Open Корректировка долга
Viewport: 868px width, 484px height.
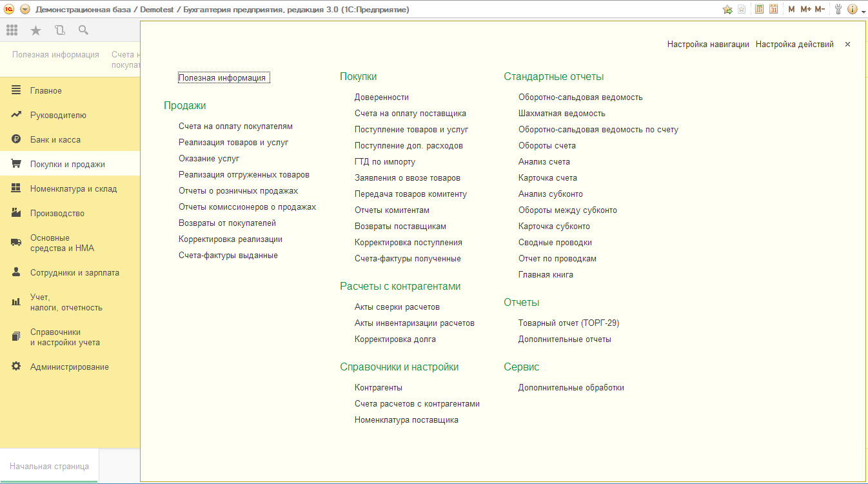[395, 339]
